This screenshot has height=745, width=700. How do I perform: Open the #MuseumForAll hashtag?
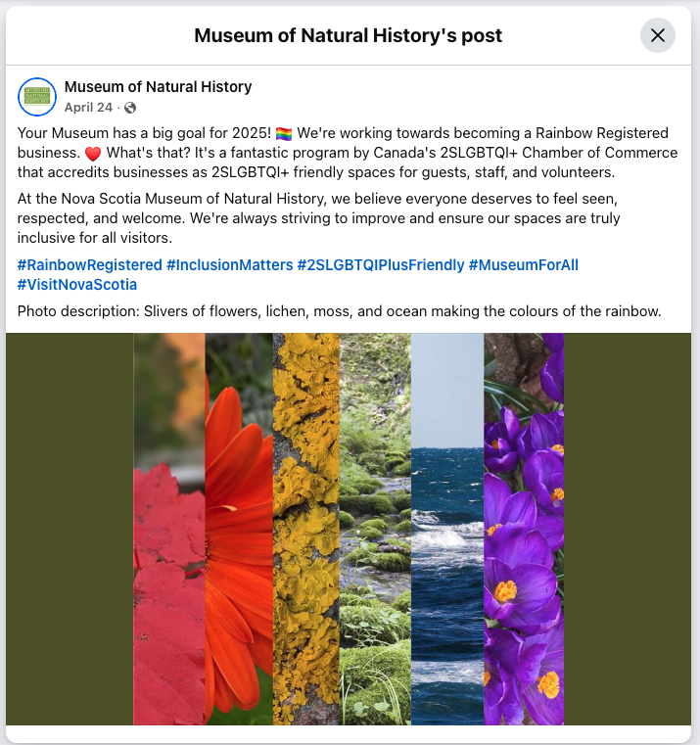coord(523,265)
